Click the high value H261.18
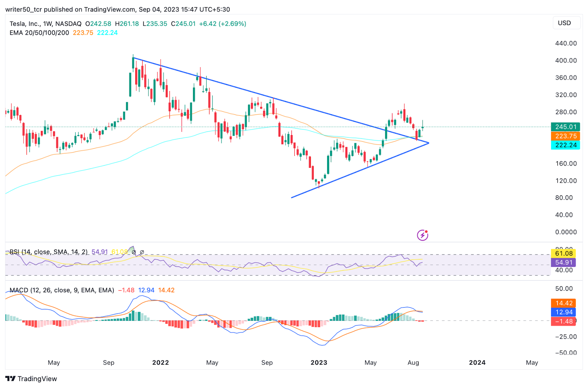Viewport: 588px width, 388px height. [x=127, y=24]
